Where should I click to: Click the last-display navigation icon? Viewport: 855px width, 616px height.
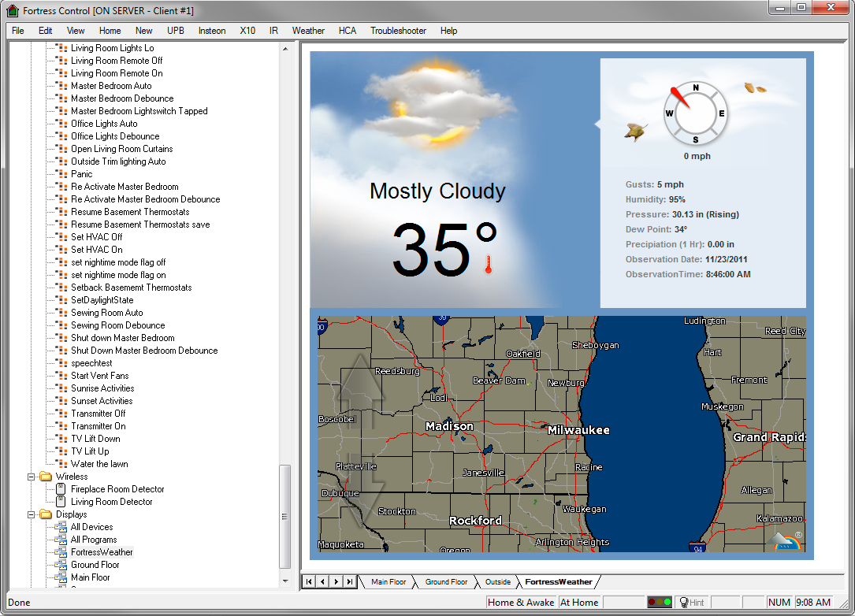pos(349,581)
